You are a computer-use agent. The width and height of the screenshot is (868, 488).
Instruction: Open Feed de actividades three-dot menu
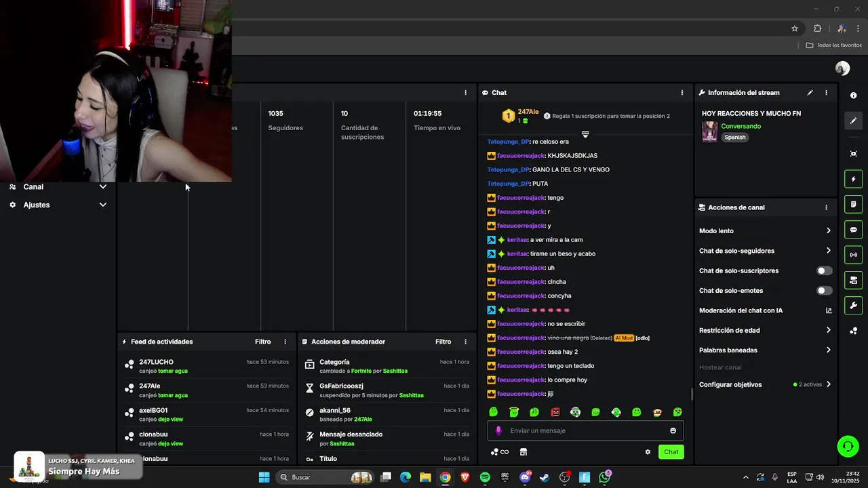[285, 342]
